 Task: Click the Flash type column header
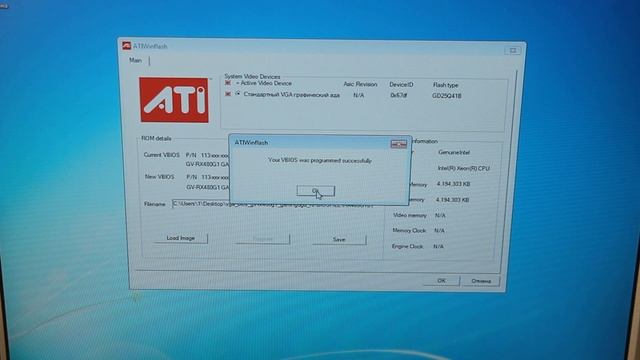[x=445, y=85]
